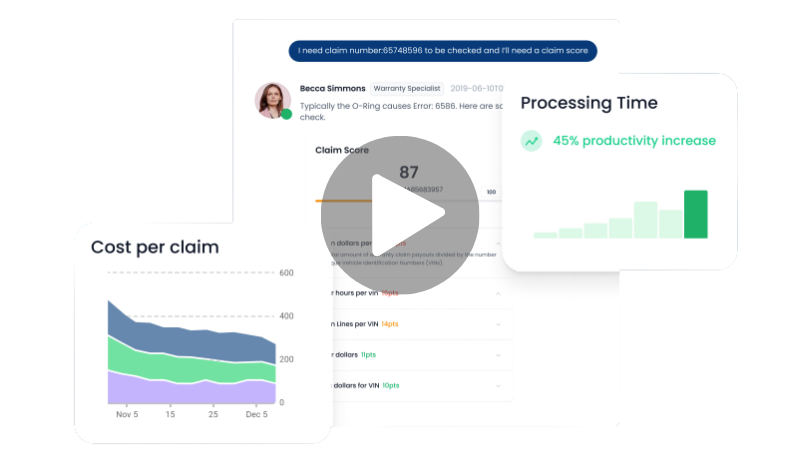The width and height of the screenshot is (800, 450).
Task: Collapse the dollars per VIN row chevron
Action: 498,243
